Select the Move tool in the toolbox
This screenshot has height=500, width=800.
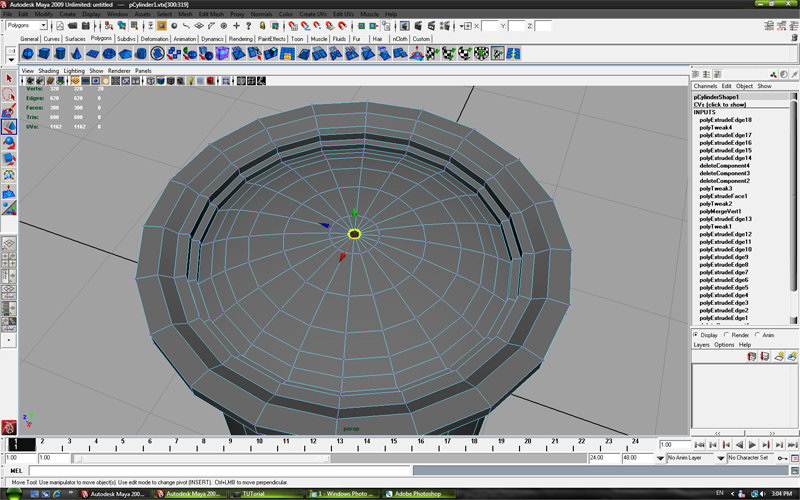[x=9, y=127]
